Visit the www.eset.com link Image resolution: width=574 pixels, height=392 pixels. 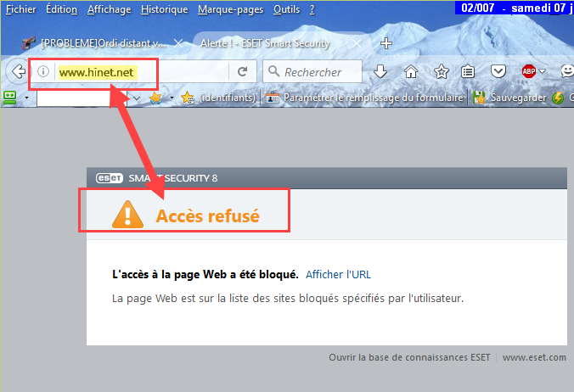[x=534, y=357]
